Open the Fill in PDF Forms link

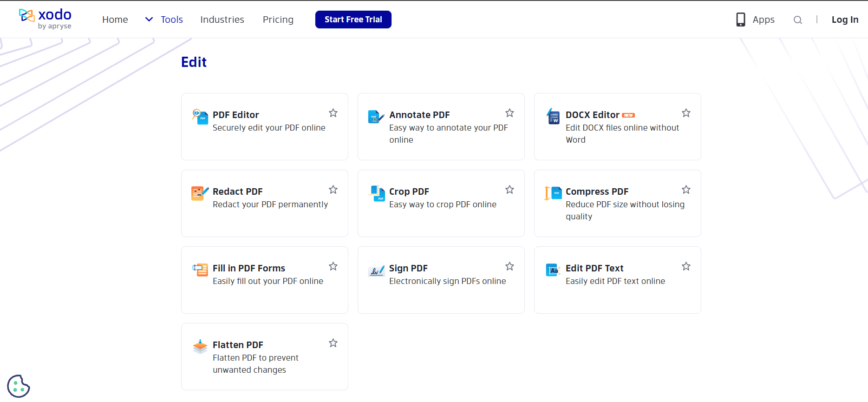tap(249, 268)
